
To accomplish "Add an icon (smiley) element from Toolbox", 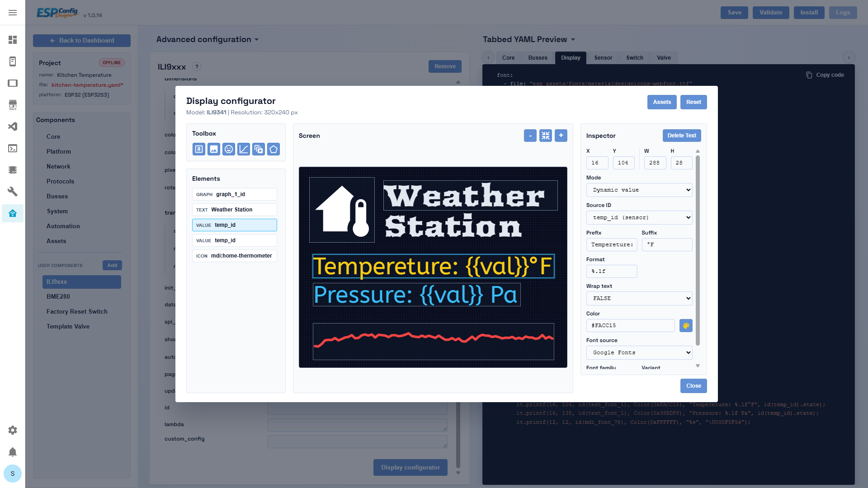I will click(x=229, y=149).
